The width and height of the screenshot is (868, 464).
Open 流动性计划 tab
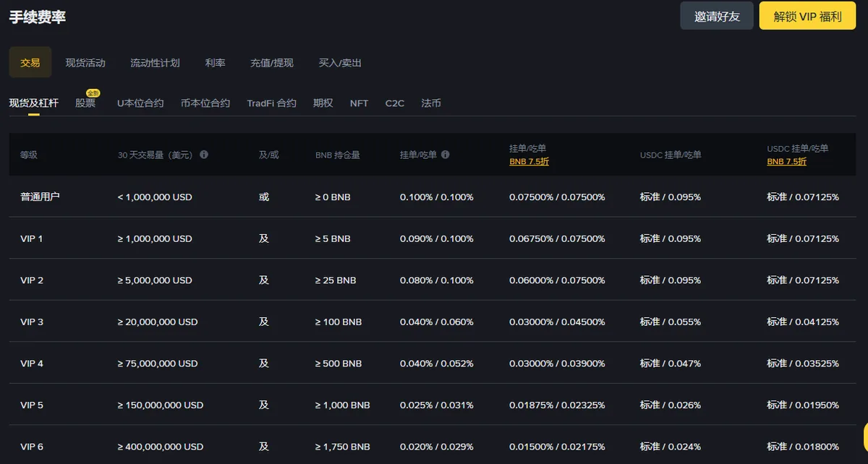[155, 63]
